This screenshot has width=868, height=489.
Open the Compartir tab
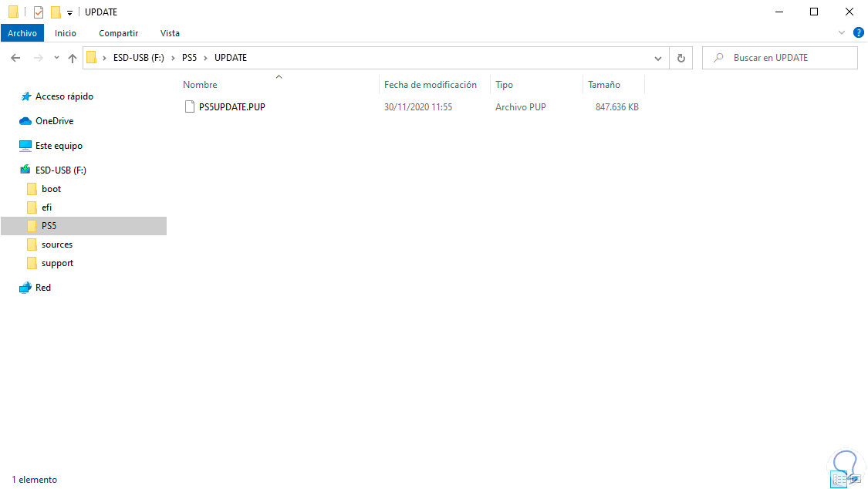(x=119, y=33)
